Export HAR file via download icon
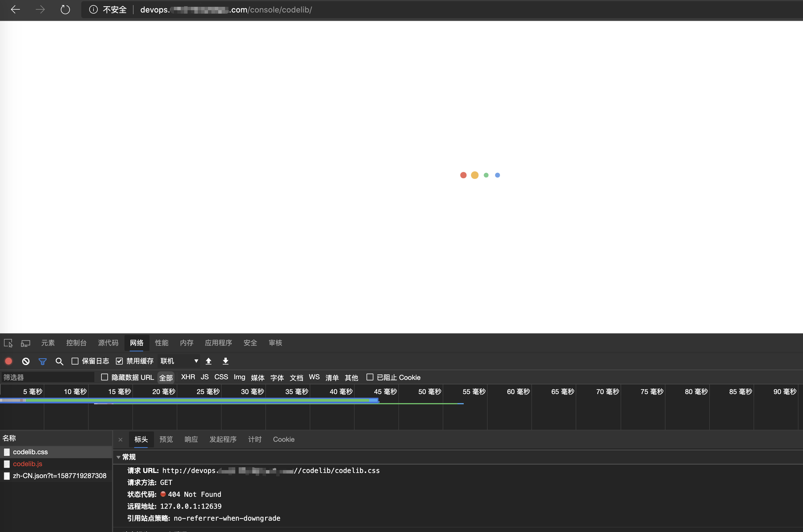This screenshot has height=532, width=803. (225, 361)
